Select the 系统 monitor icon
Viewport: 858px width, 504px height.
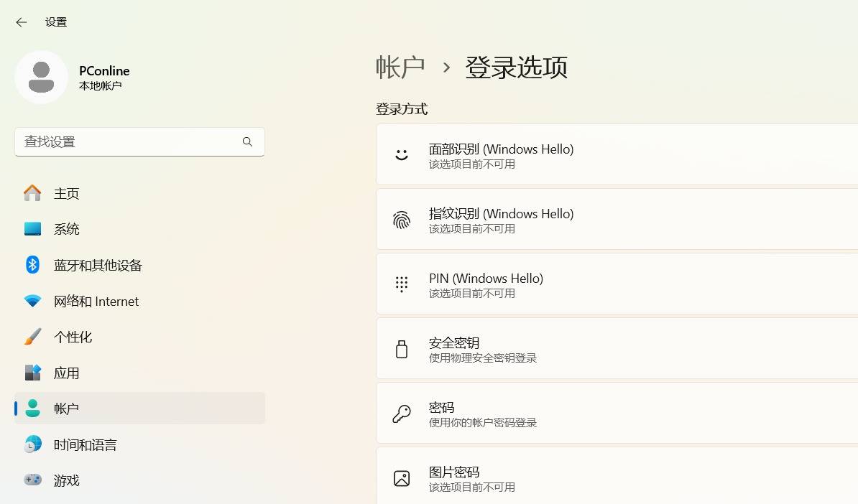point(32,229)
